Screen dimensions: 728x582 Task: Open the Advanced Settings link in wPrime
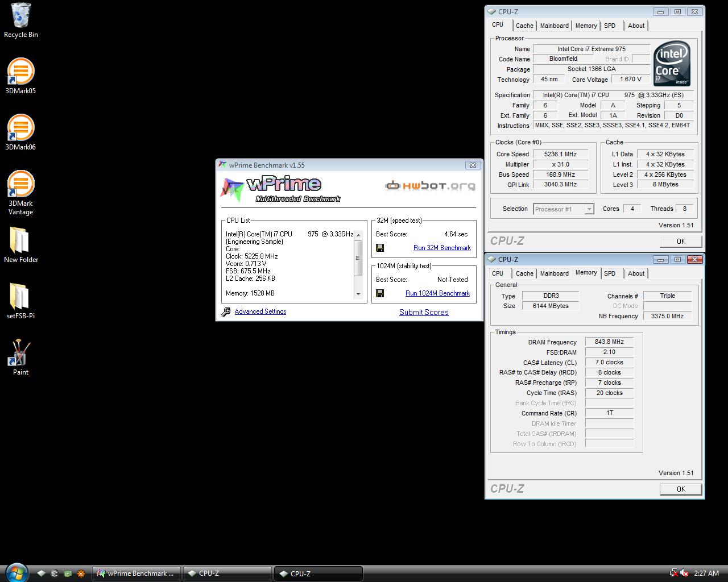click(x=260, y=311)
